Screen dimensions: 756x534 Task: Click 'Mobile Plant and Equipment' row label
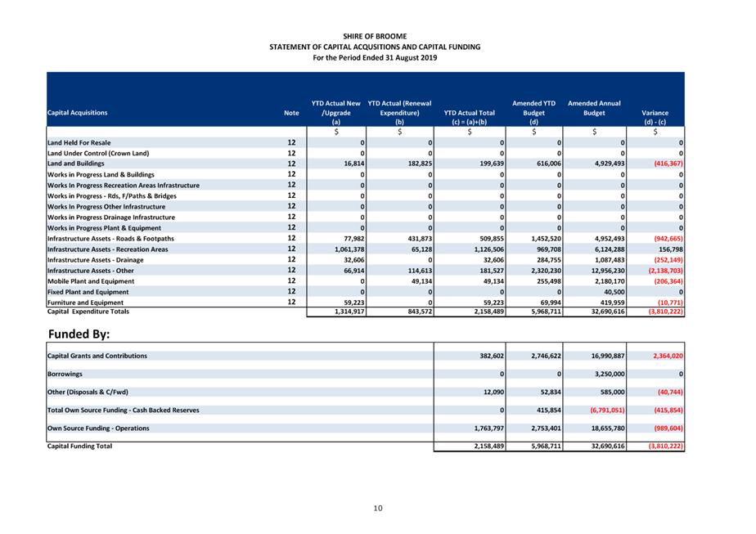[x=91, y=281]
